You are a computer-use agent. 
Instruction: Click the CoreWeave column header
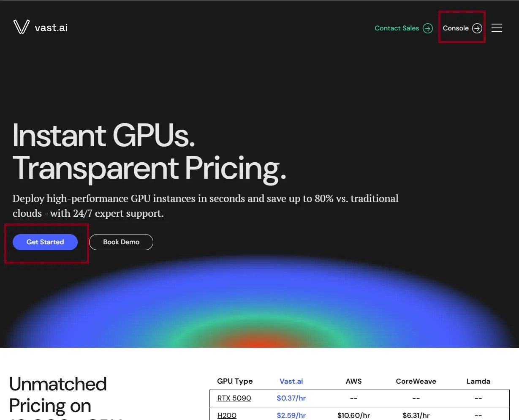coord(416,381)
